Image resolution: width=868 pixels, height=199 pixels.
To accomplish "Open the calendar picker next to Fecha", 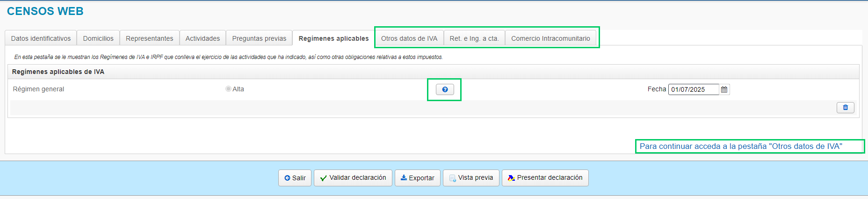I will [724, 89].
